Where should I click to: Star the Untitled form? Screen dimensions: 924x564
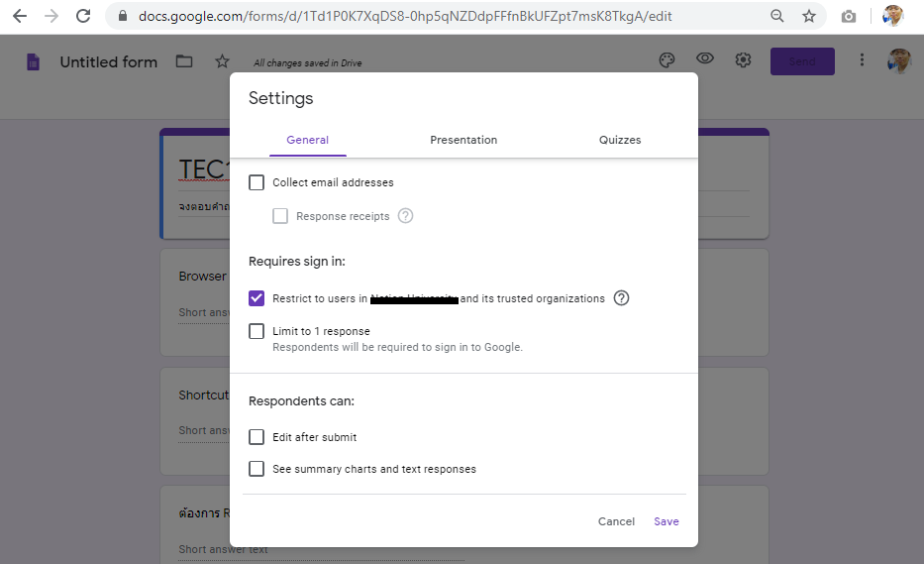[x=222, y=61]
